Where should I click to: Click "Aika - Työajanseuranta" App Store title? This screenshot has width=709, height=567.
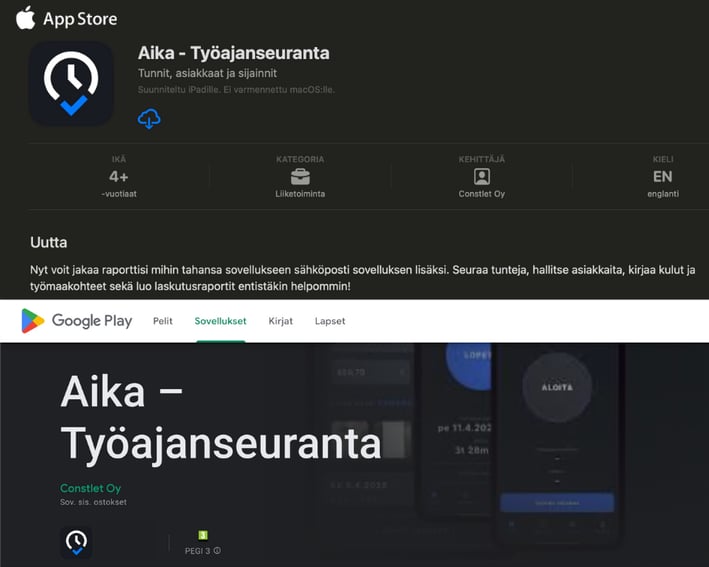coord(234,53)
